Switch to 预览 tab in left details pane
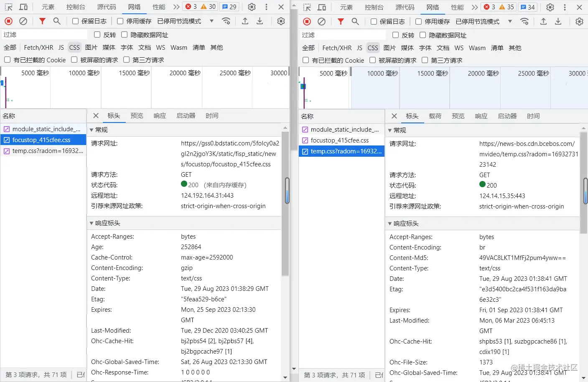 coord(137,116)
